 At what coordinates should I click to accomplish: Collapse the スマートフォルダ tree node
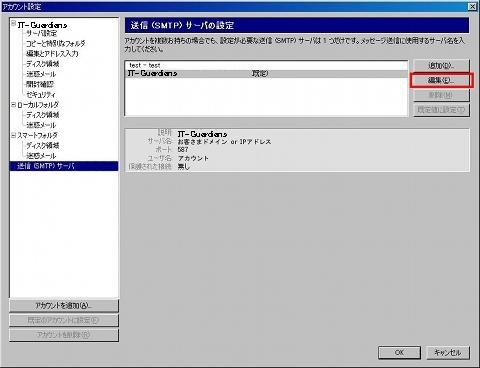click(14, 135)
